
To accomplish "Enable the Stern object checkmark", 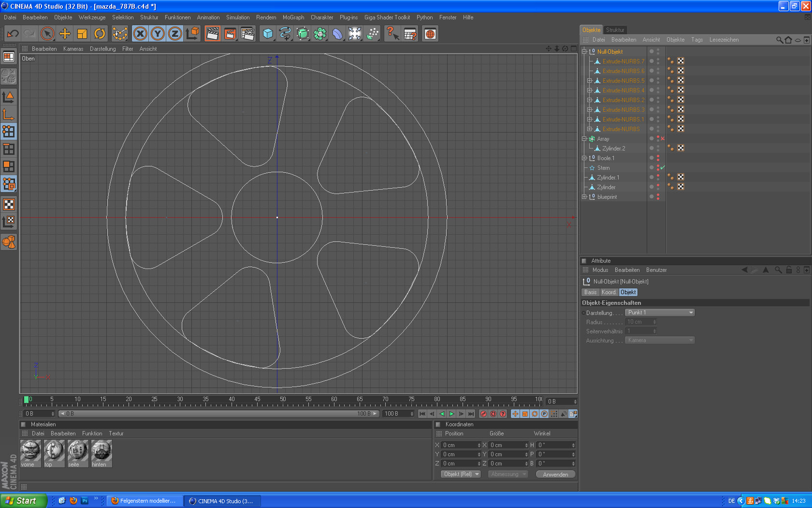I will (x=663, y=168).
